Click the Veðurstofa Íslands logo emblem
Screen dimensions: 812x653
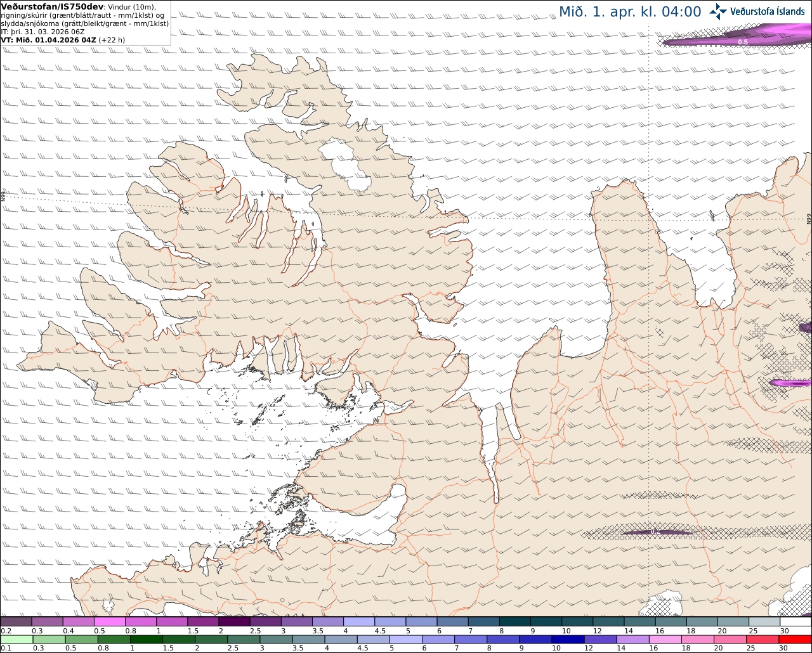click(718, 11)
